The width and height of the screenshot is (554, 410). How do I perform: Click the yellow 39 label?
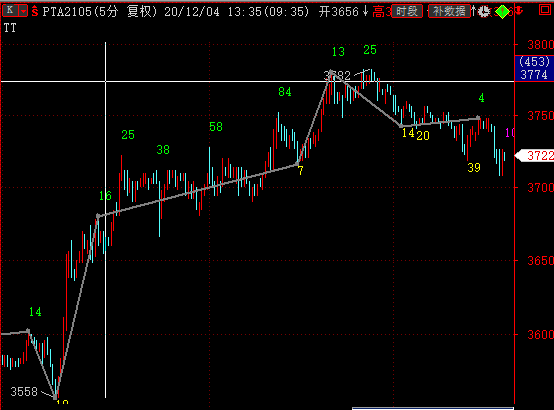(474, 168)
